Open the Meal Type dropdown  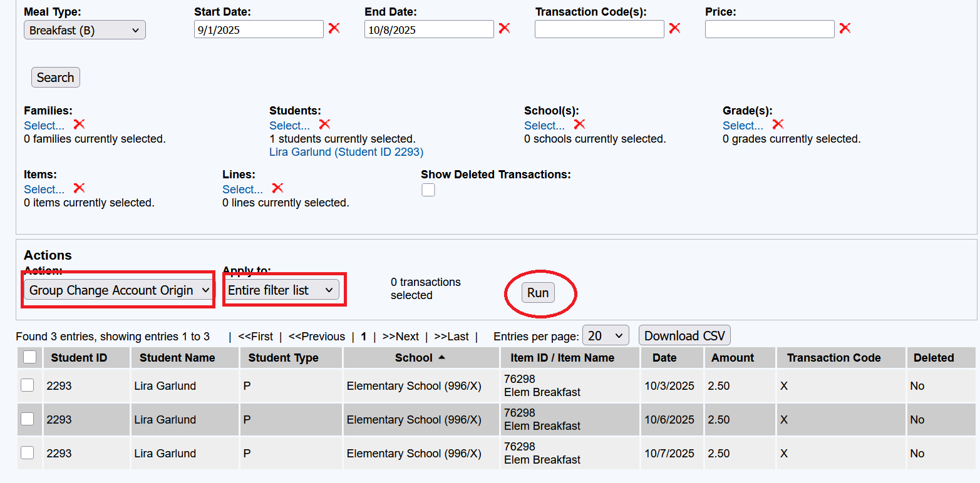point(85,30)
